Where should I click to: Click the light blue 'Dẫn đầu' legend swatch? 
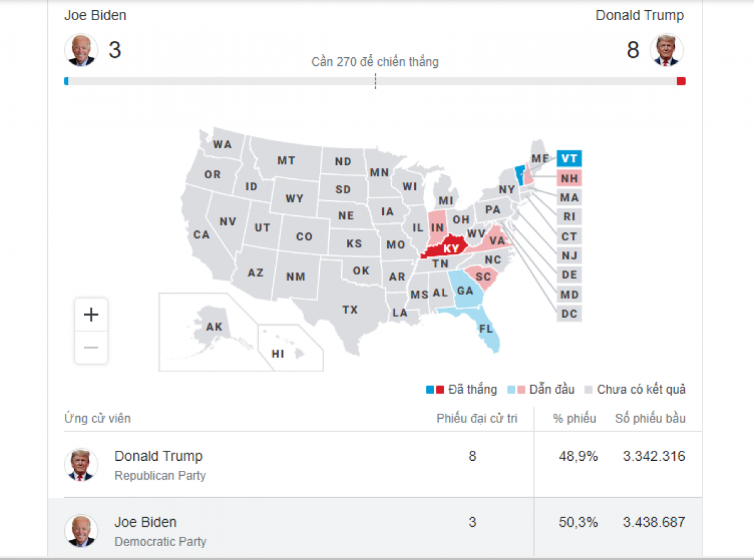tap(511, 390)
